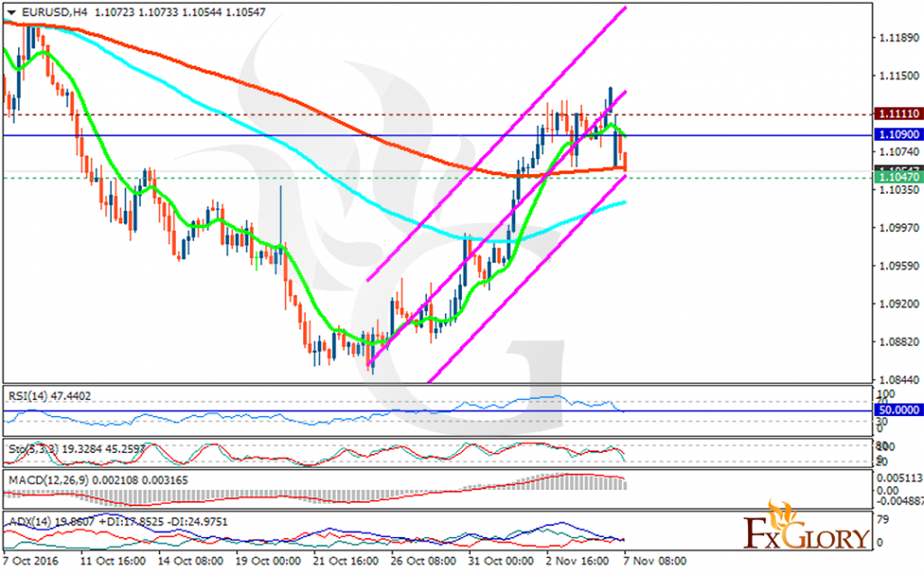The image size is (924, 574).
Task: Select the dark red 1.11110 price label
Action: click(898, 114)
